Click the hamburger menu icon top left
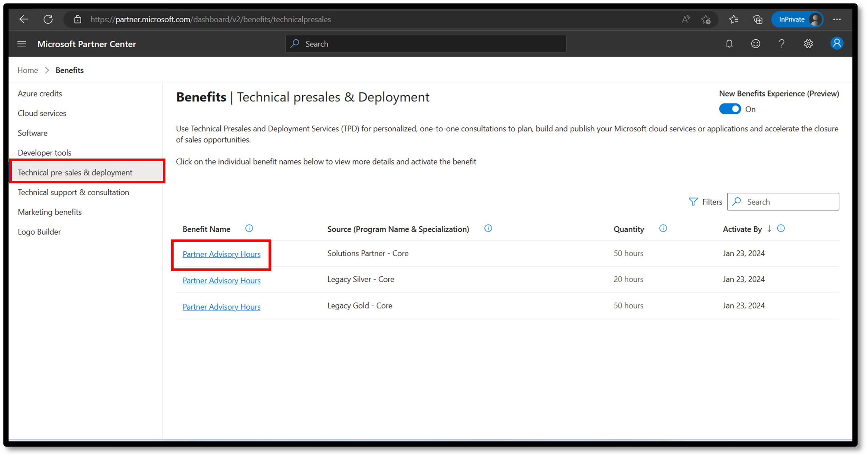The width and height of the screenshot is (868, 457). [22, 44]
